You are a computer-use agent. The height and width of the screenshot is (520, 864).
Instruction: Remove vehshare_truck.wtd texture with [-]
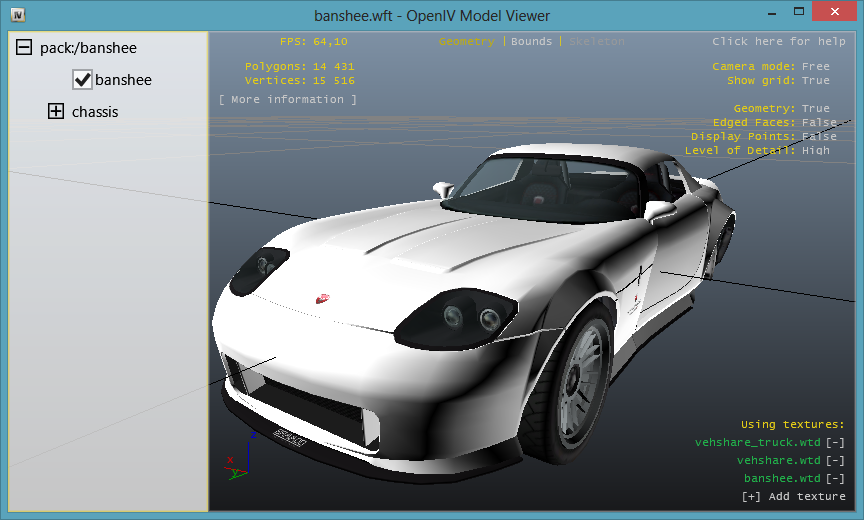click(835, 443)
